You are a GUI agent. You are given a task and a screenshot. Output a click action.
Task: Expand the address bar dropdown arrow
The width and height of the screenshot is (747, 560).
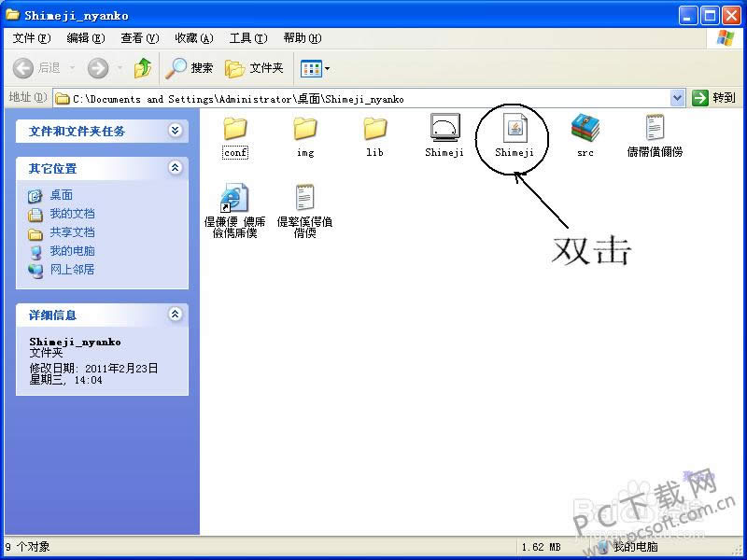click(x=678, y=98)
